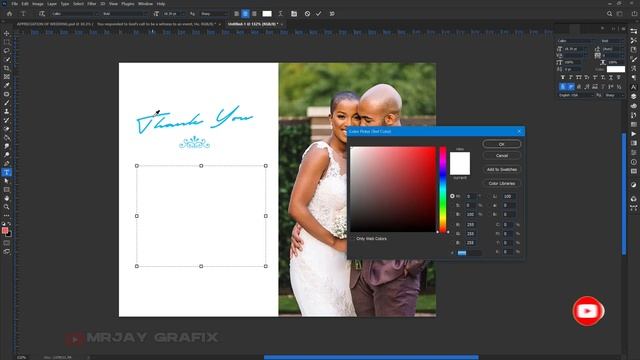Click the R value field in Color Picker

(471, 225)
